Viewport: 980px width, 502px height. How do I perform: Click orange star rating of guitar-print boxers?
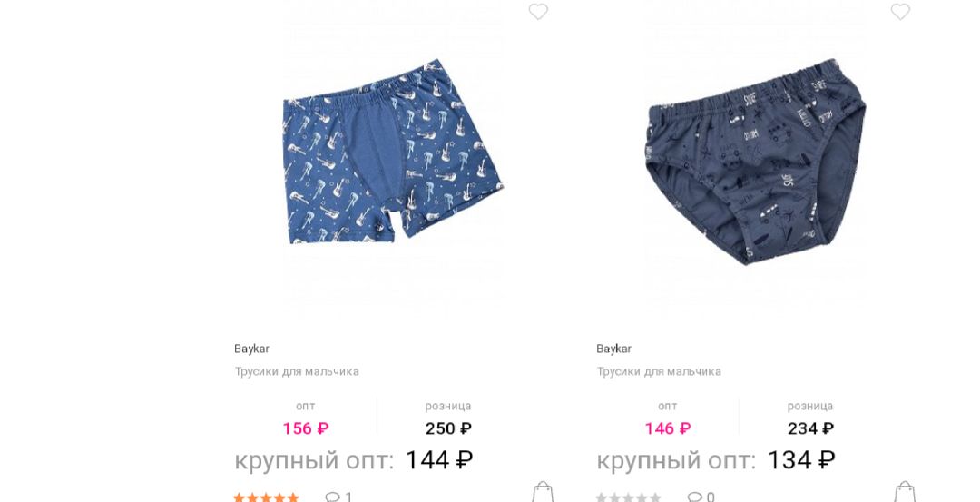click(266, 497)
